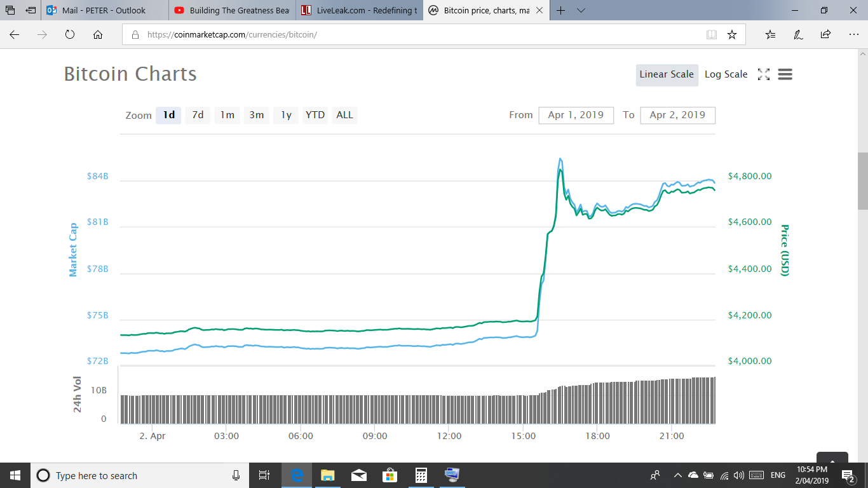Add this page to favorites

pos(732,35)
